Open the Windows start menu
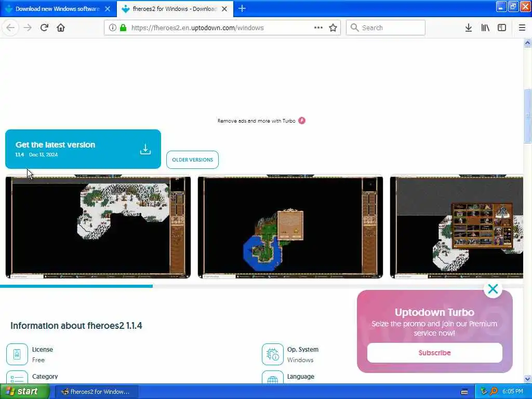The image size is (532, 399). coord(24,392)
